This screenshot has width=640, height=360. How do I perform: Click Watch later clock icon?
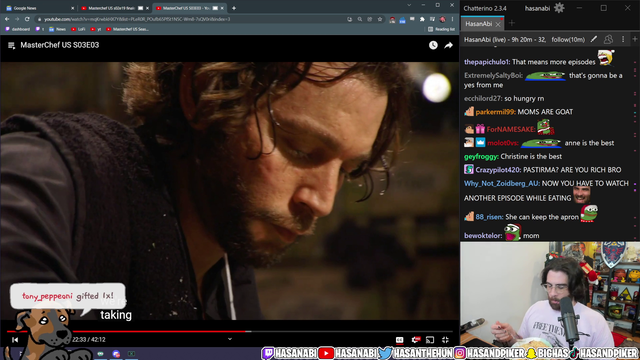coord(433,45)
